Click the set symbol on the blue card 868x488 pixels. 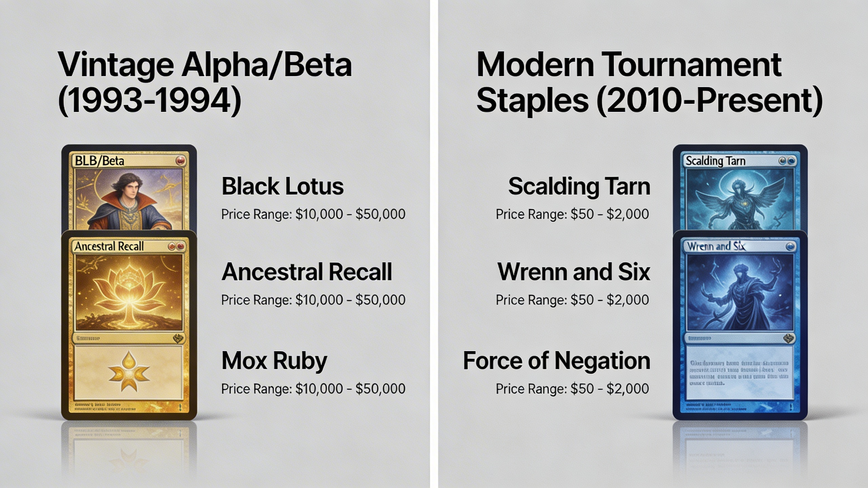tap(789, 338)
